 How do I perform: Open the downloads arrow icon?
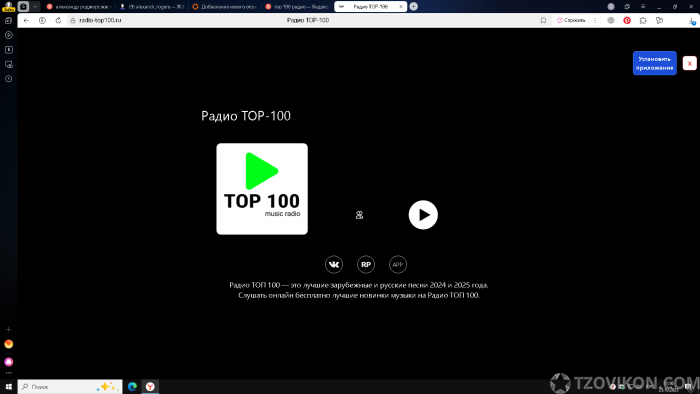point(692,21)
